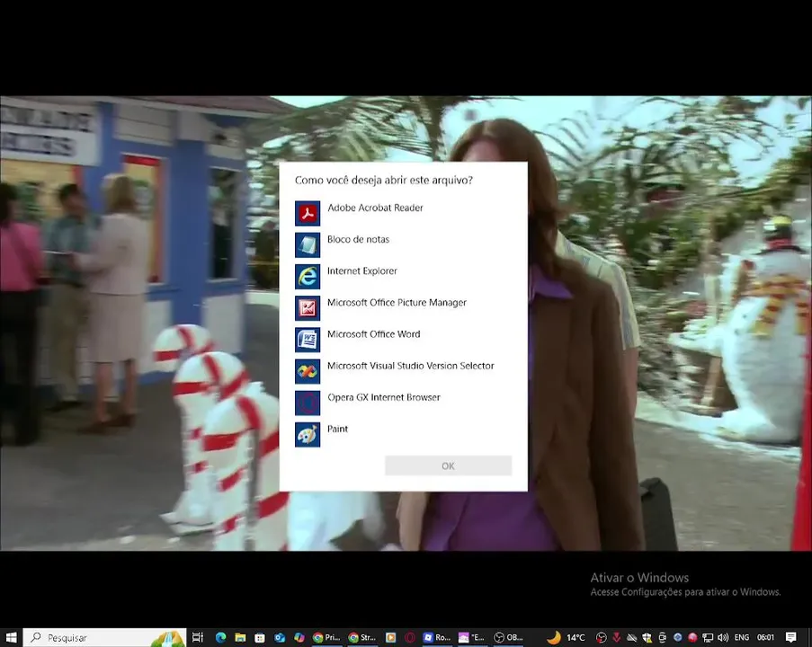The width and height of the screenshot is (812, 647).
Task: Select Visual Studio Version Selector icon
Action: pos(308,371)
